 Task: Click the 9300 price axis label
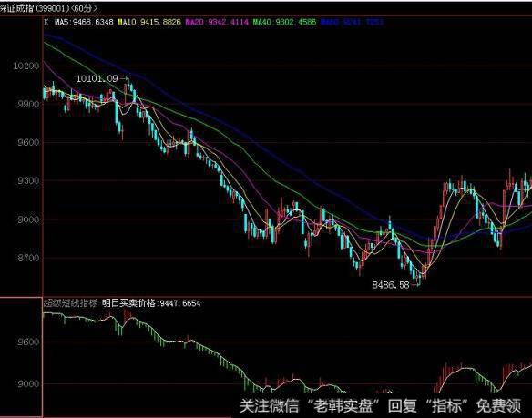28,181
